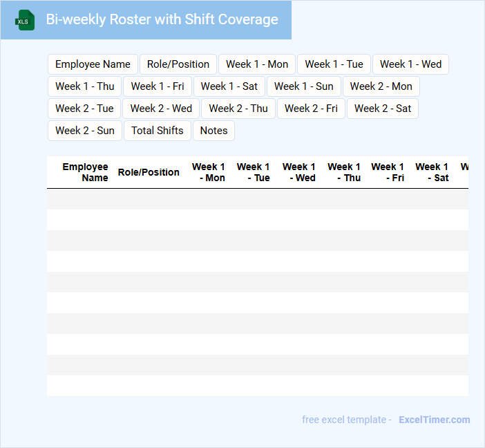Click the Bi-weekly Roster title banner
This screenshot has width=485, height=448.
[162, 20]
